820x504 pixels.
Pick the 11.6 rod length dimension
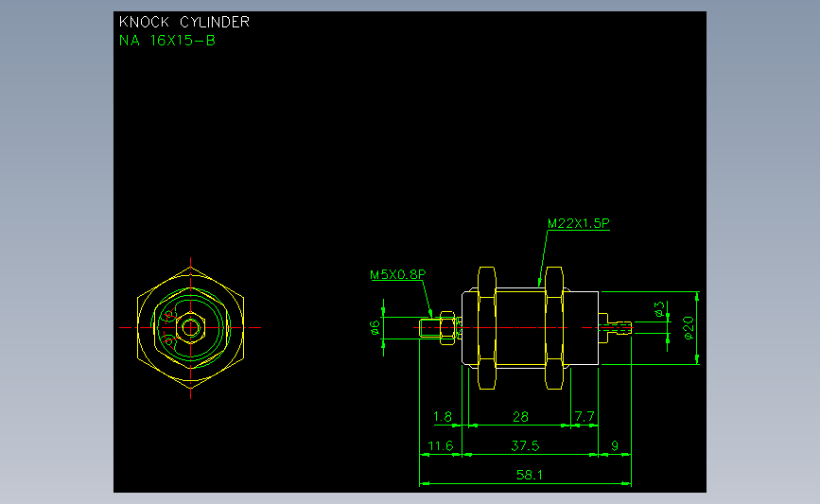click(441, 446)
